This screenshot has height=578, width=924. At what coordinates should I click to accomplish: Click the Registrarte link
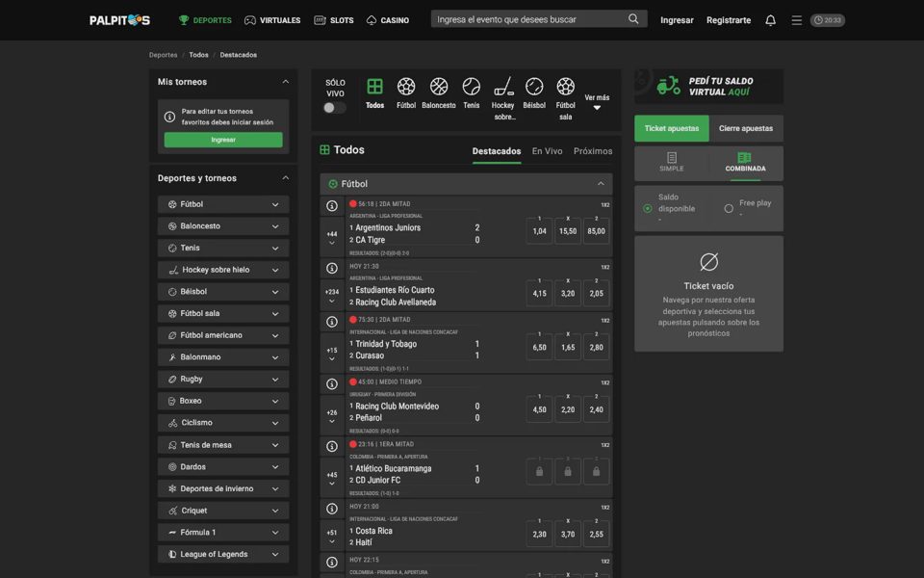coord(729,20)
